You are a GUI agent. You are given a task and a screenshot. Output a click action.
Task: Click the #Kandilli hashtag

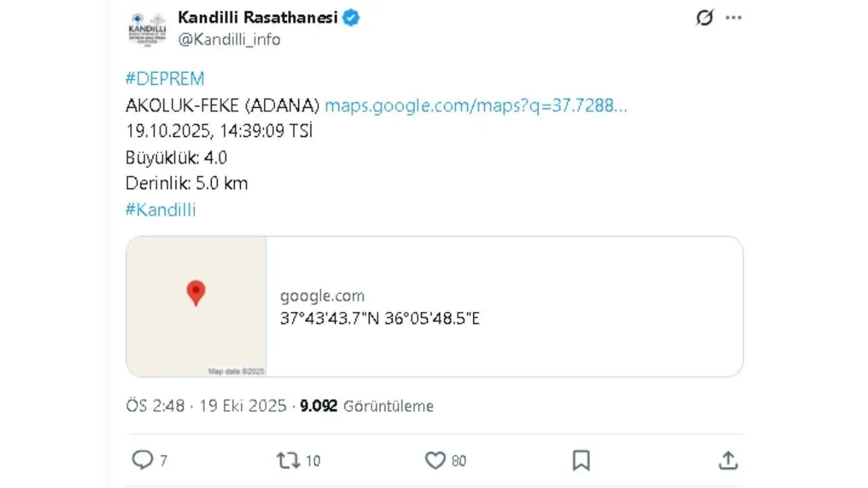click(x=160, y=210)
